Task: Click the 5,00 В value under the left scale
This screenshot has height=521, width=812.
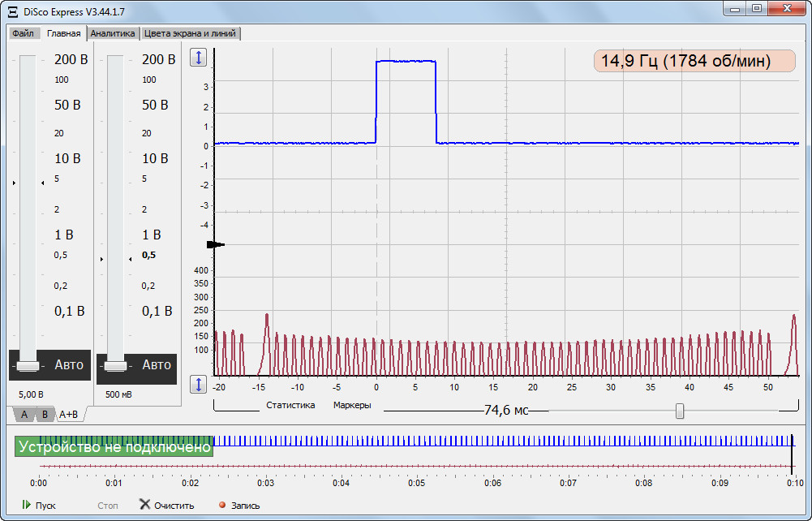Action: coord(31,394)
